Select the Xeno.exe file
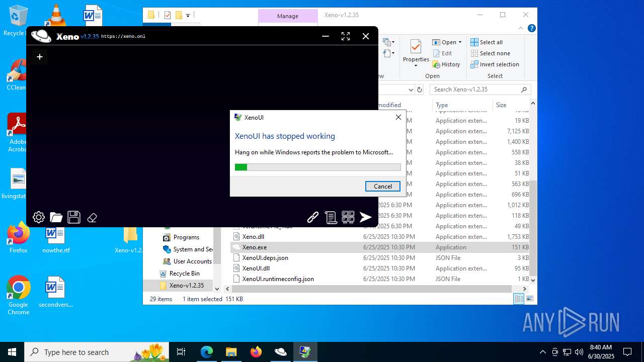This screenshot has width=644, height=362. (255, 247)
